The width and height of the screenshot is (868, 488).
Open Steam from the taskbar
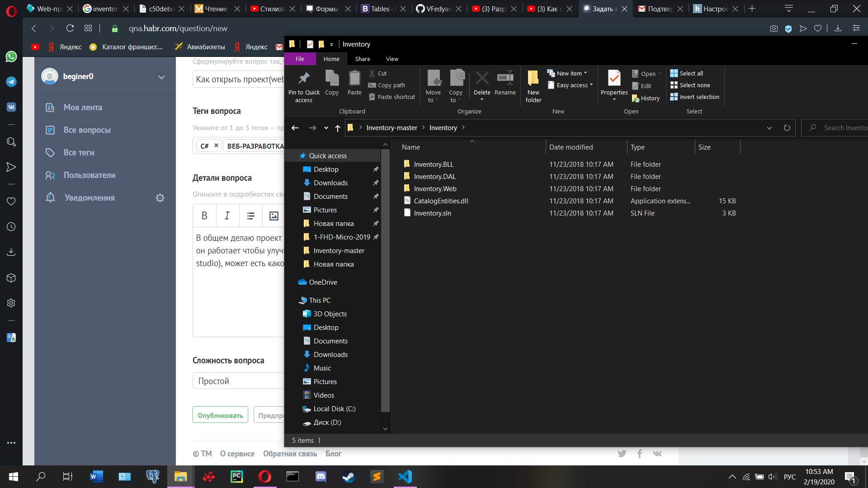click(349, 476)
